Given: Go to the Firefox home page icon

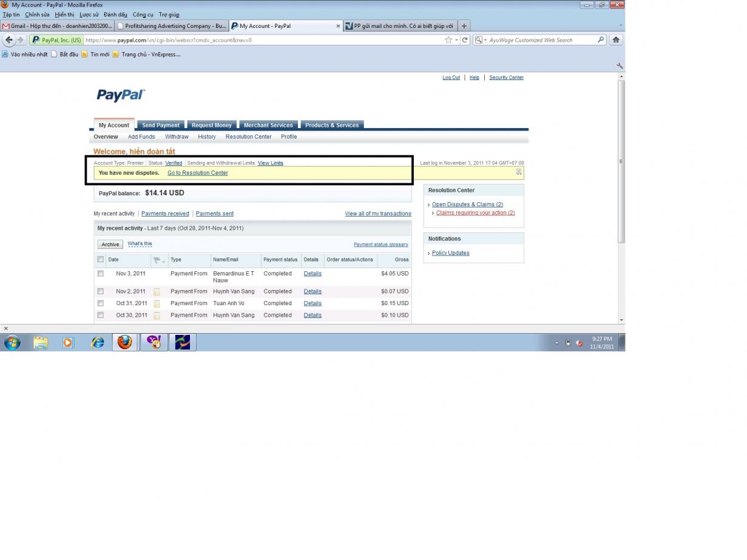Looking at the screenshot, I should click(616, 40).
